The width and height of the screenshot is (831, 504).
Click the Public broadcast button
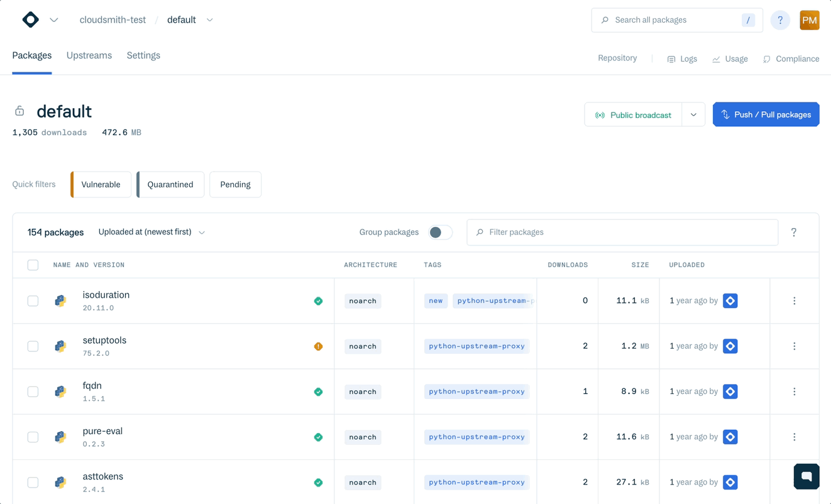[x=633, y=115]
